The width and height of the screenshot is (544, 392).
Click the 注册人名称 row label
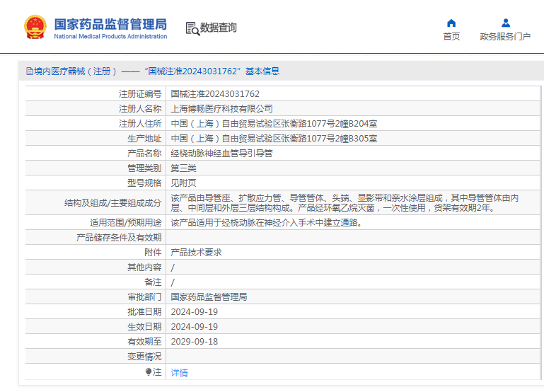pos(140,109)
